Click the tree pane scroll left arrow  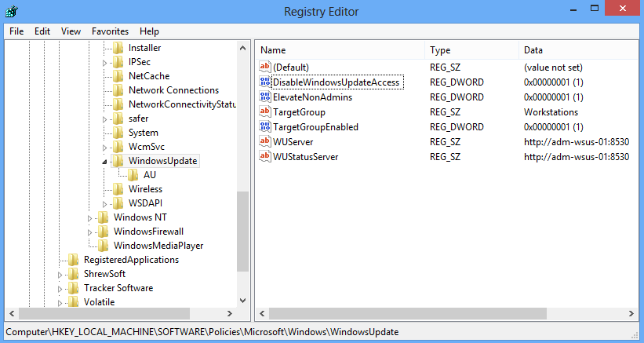12,313
